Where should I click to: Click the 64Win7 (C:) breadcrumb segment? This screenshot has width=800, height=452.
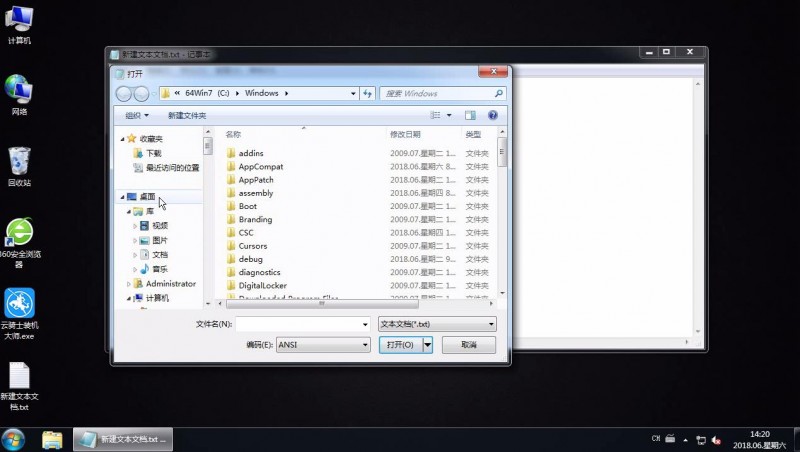coord(207,93)
